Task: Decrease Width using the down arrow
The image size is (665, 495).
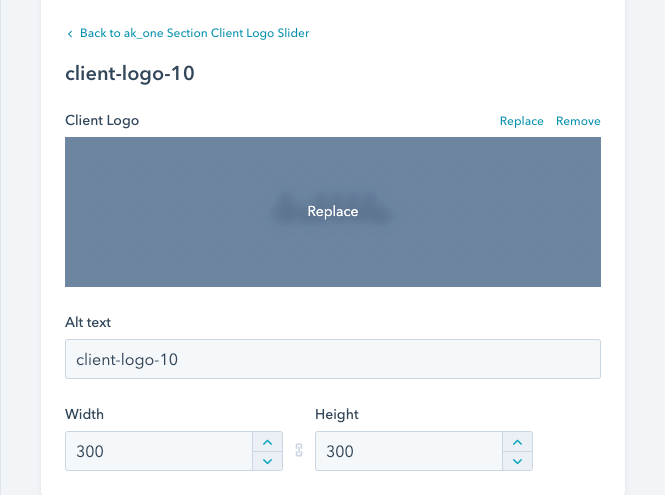Action: click(266, 461)
